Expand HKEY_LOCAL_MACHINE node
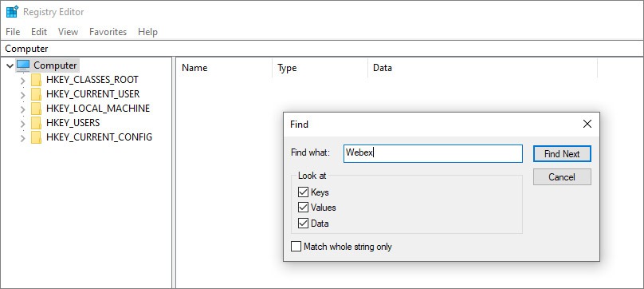 tap(23, 109)
